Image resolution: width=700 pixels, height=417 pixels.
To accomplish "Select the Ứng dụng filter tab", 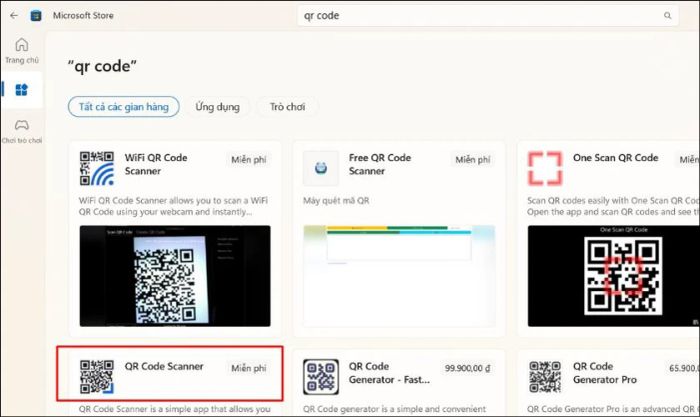I will (x=217, y=106).
